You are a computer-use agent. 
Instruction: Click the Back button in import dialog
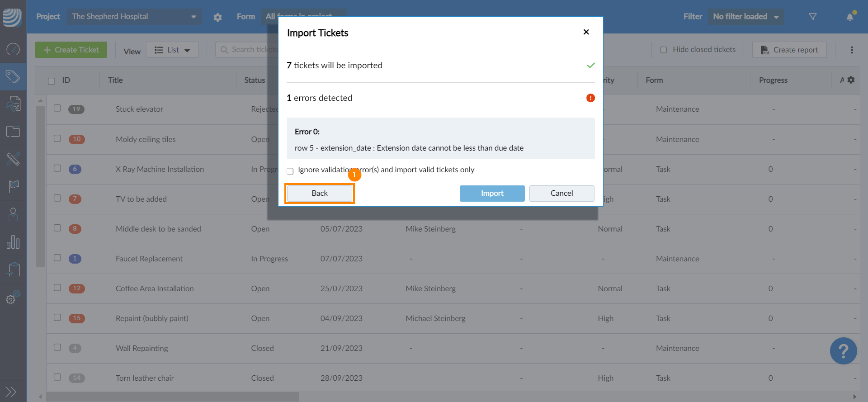pyautogui.click(x=320, y=193)
